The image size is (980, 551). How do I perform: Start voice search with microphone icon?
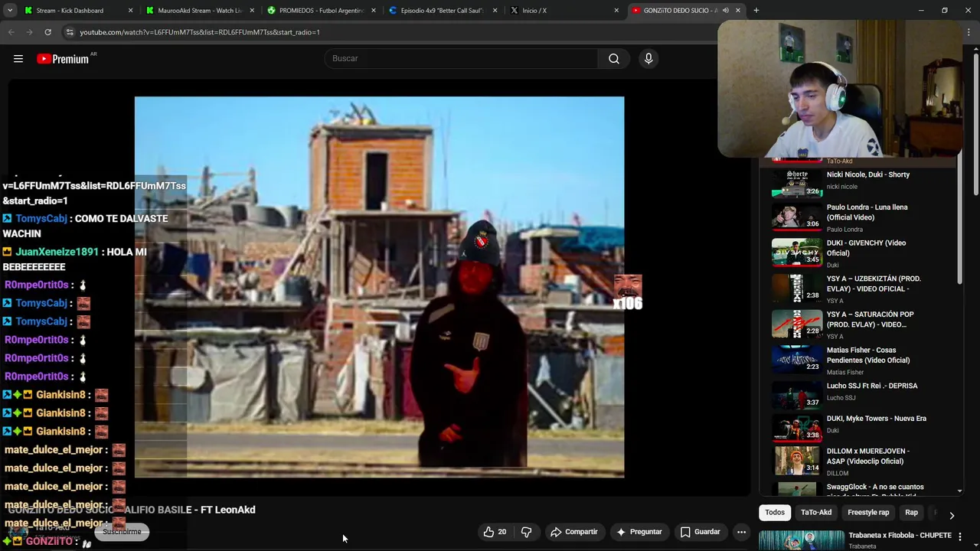tap(648, 59)
